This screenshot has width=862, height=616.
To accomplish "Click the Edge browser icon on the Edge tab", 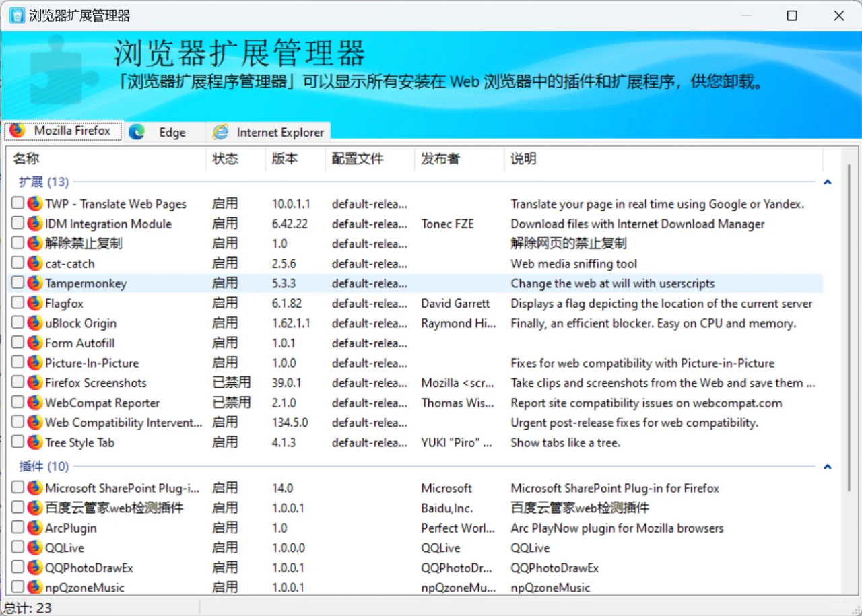I will click(x=137, y=132).
